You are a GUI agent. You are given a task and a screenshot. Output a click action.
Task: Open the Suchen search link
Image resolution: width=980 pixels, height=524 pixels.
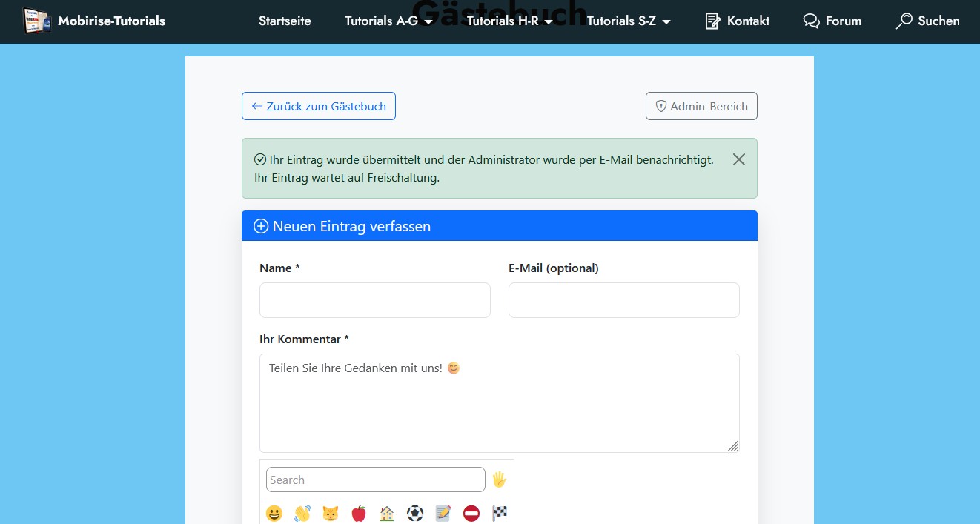(927, 21)
